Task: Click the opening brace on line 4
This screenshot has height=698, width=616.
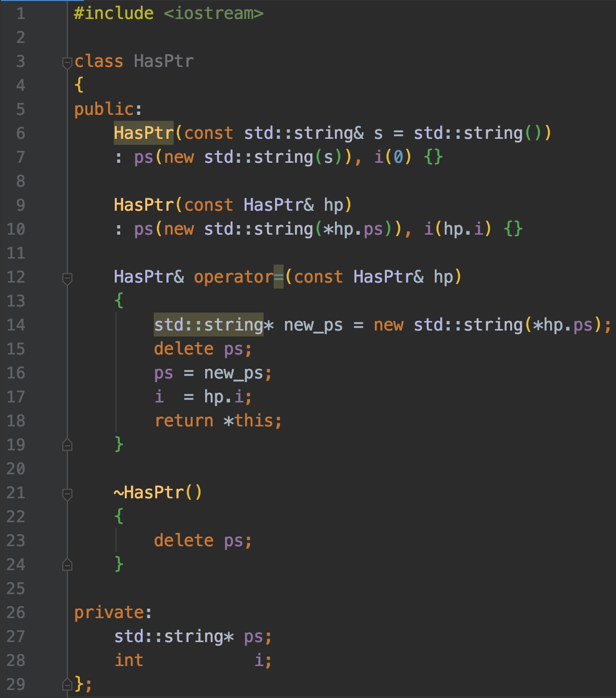Action: (79, 85)
